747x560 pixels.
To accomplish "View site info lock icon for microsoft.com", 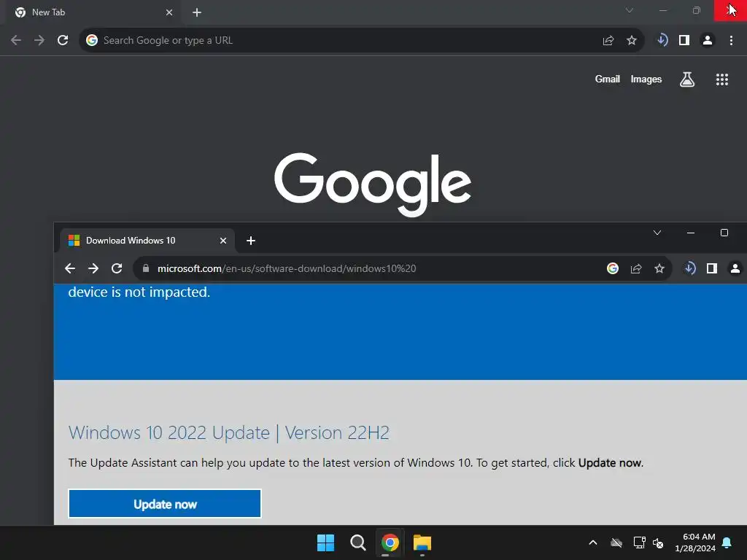I will pyautogui.click(x=146, y=268).
